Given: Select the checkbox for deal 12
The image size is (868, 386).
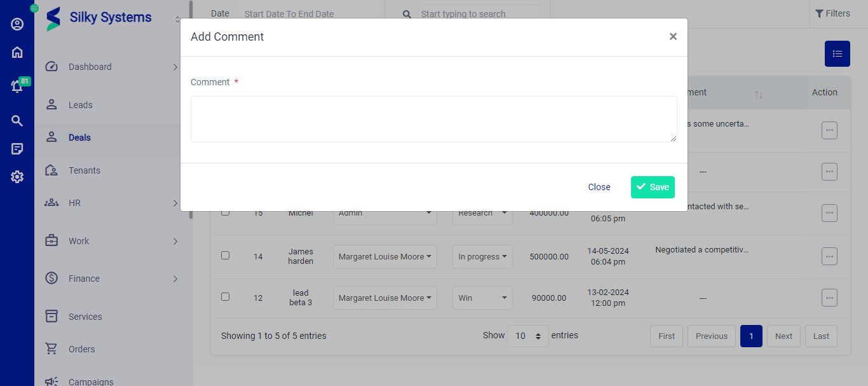Looking at the screenshot, I should [225, 297].
